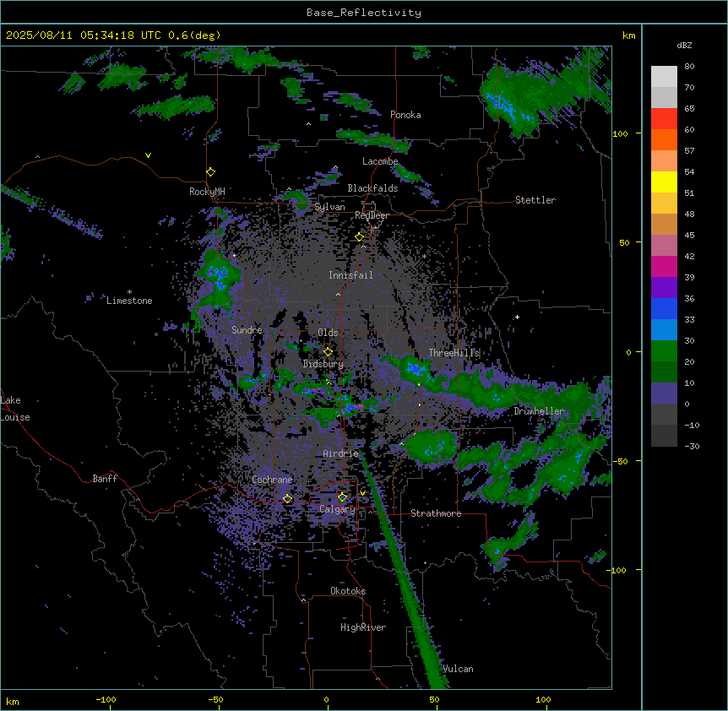The image size is (728, 711).
Task: Click the Lacombe city label
Action: pos(380,161)
